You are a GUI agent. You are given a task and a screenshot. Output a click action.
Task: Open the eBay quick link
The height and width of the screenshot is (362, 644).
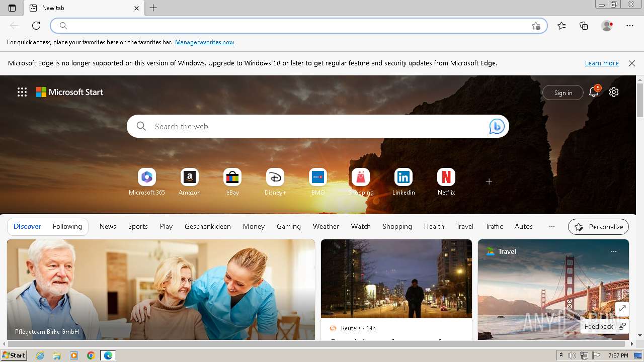pyautogui.click(x=232, y=182)
